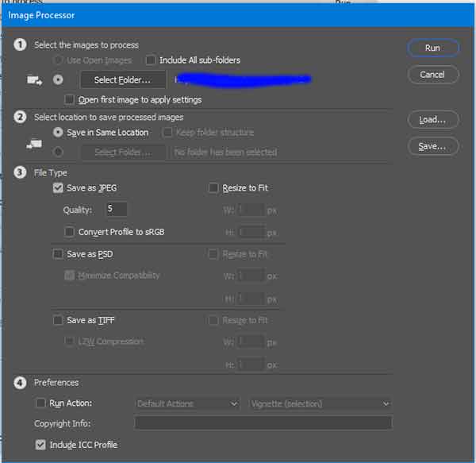Screen dimensions: 476x463
Task: Click the 'Select the images to process' heading
Action: point(86,45)
